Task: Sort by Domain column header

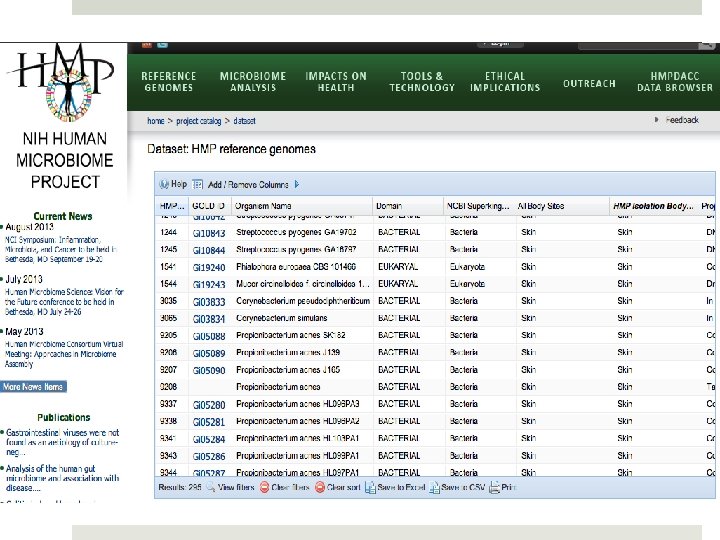Action: click(x=408, y=206)
